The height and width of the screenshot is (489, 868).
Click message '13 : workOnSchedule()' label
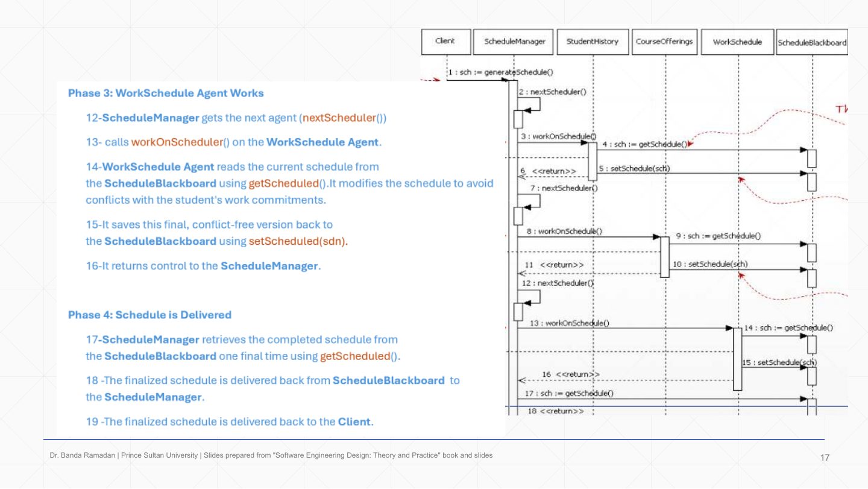tap(570, 324)
